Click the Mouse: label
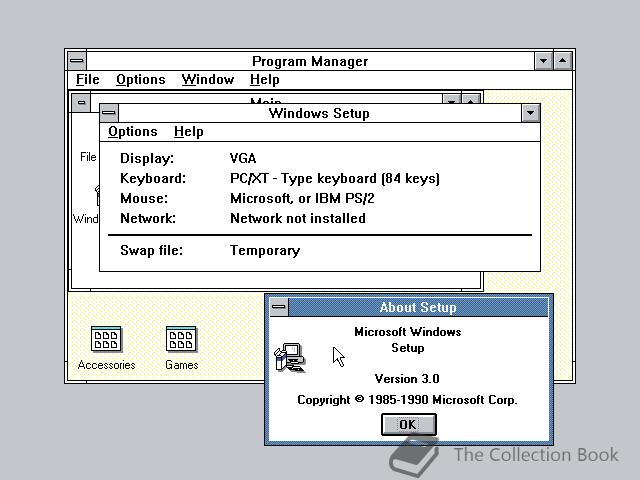Viewport: 640px width, 480px height. pyautogui.click(x=144, y=198)
